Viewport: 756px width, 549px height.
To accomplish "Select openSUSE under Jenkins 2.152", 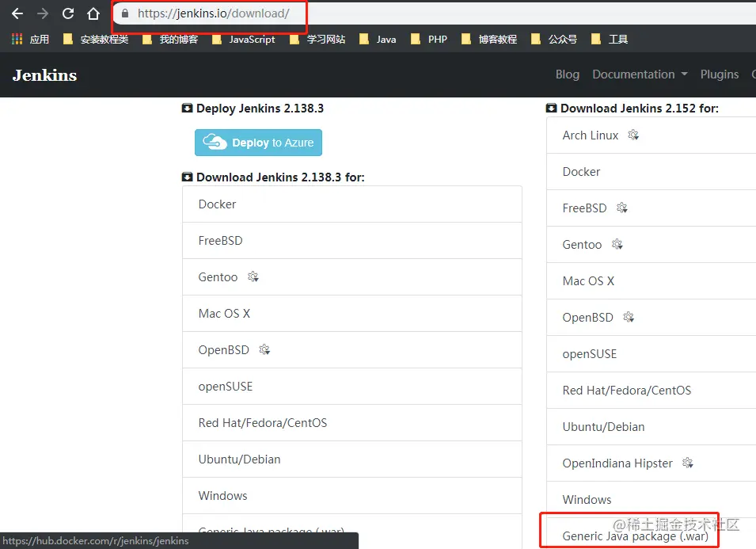I will point(652,354).
